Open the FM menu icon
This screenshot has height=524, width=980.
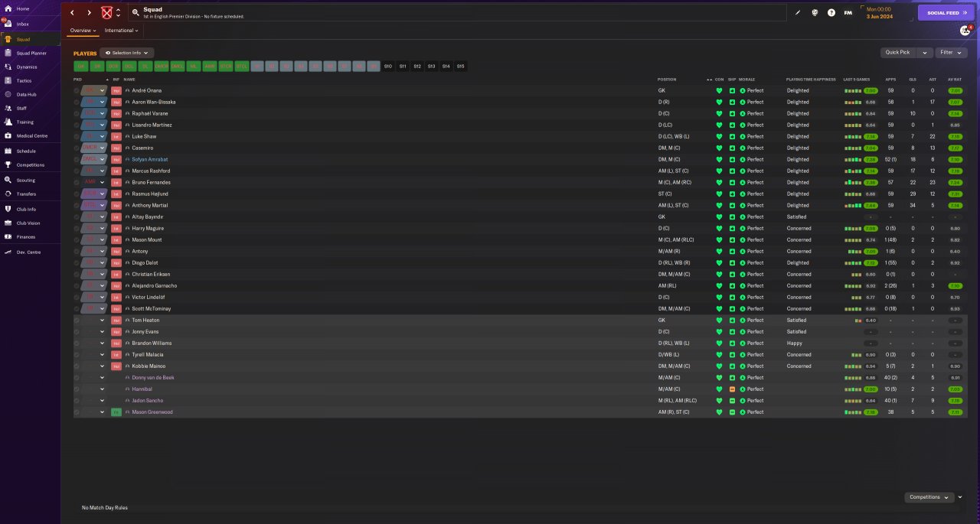coord(848,12)
